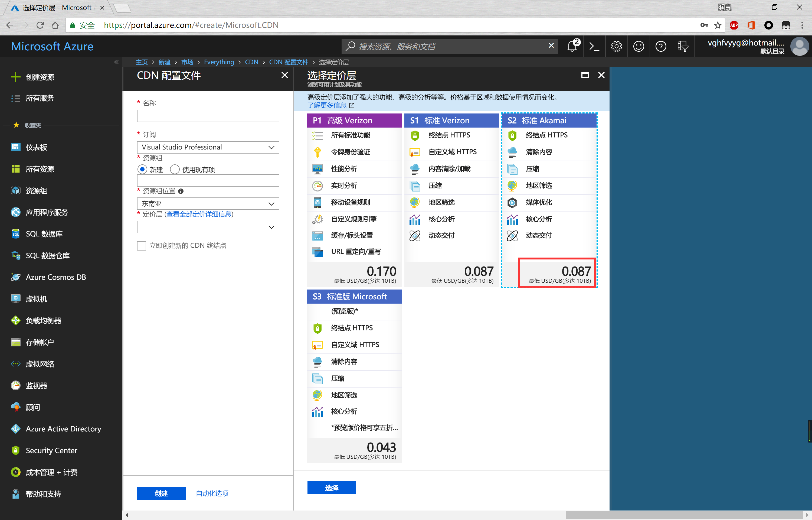The image size is (812, 520).
Task: Select the S2 标准 Akamai tier header
Action: coord(549,121)
